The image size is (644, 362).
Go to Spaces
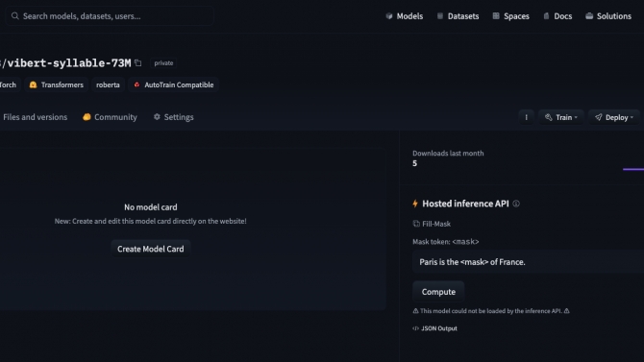511,16
